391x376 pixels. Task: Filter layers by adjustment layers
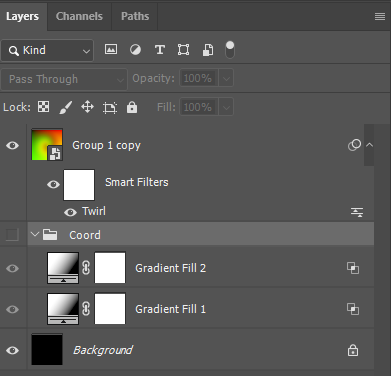135,50
